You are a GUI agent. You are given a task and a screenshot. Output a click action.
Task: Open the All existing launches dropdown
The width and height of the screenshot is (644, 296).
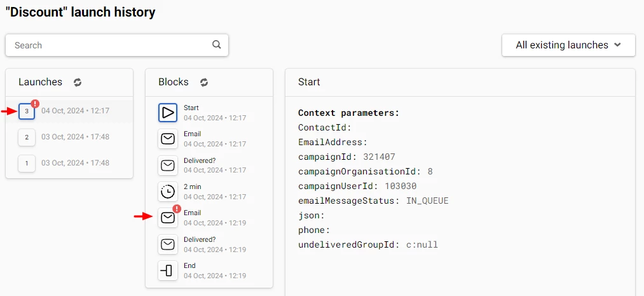click(568, 45)
